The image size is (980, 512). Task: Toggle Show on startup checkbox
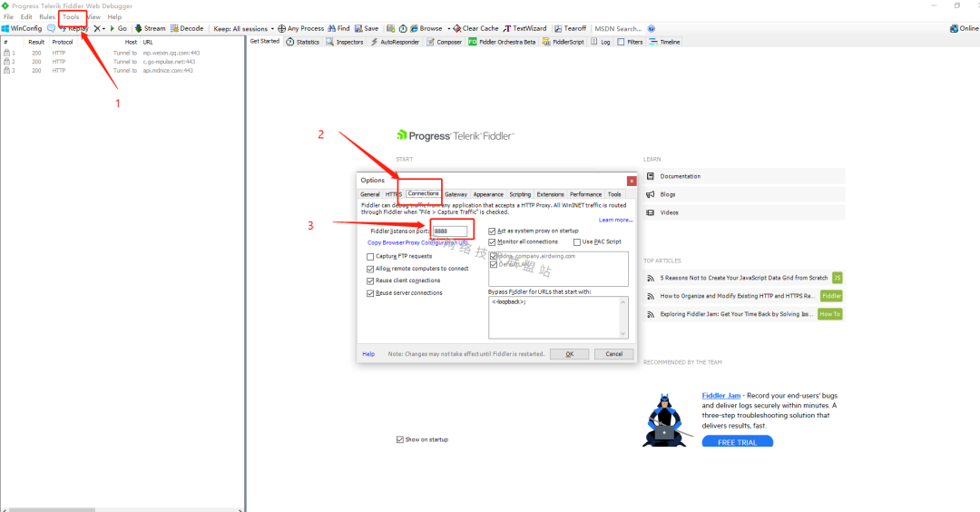coord(400,439)
